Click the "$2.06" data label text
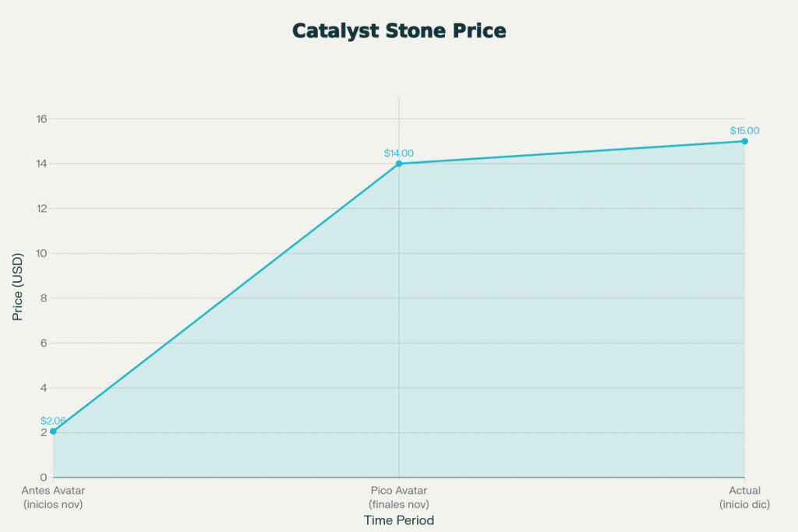Screen dimensions: 798x532 pos(53,421)
